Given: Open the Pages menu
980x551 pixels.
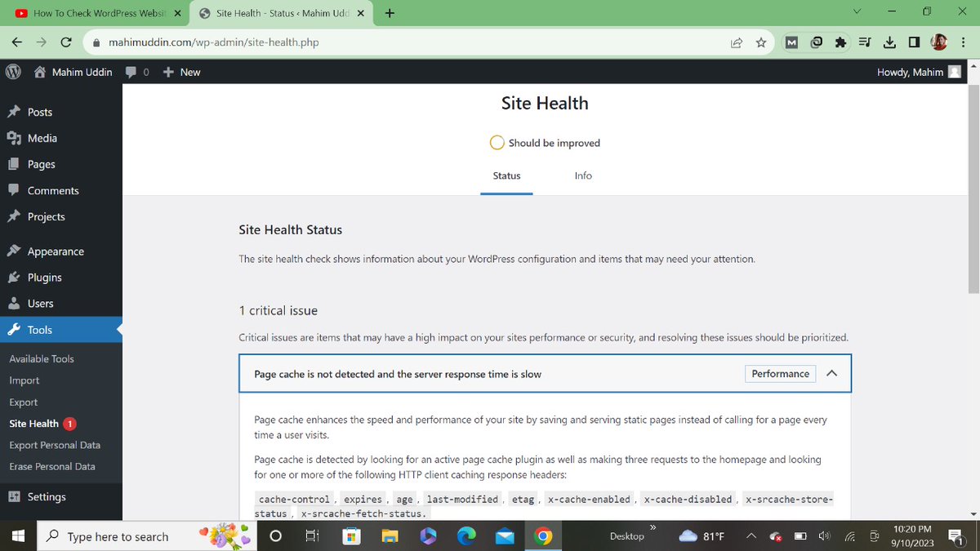Looking at the screenshot, I should (x=41, y=164).
